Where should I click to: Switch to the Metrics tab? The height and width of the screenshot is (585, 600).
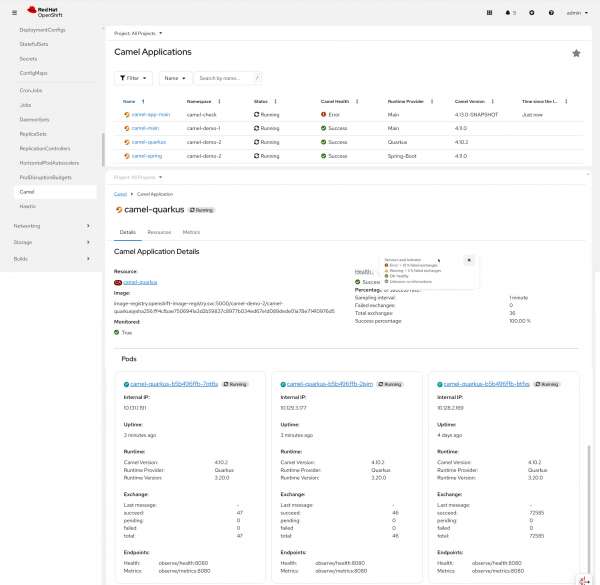point(192,231)
